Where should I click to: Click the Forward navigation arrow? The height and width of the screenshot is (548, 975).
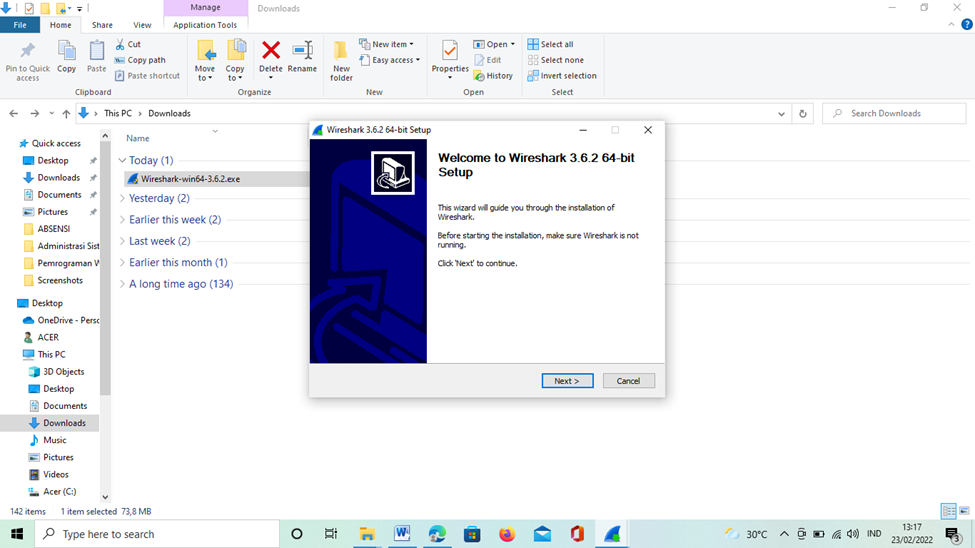[35, 113]
